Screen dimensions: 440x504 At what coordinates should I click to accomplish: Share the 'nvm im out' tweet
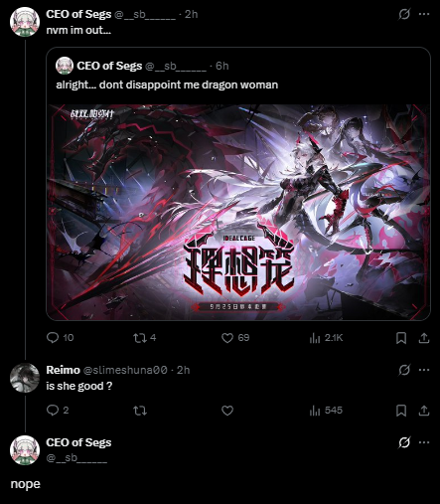[x=424, y=338]
